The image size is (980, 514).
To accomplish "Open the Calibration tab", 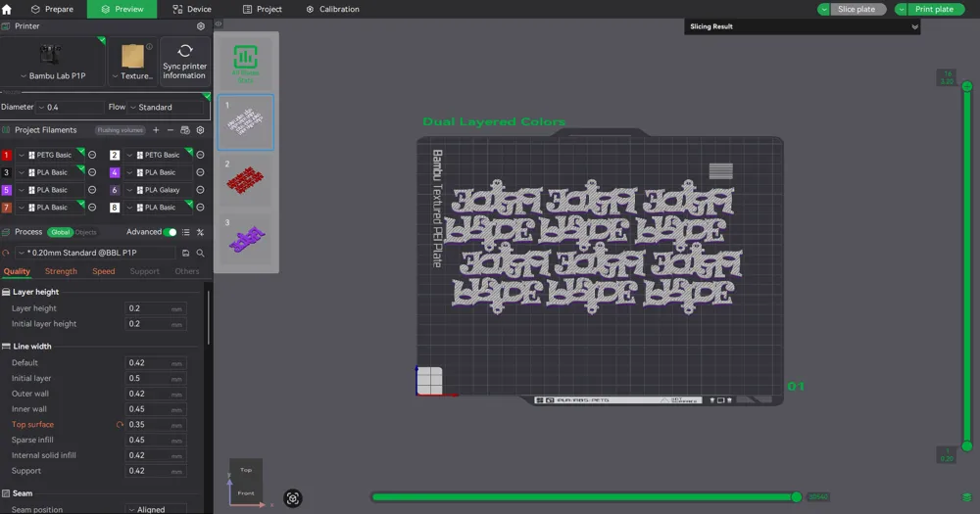I will (x=332, y=10).
